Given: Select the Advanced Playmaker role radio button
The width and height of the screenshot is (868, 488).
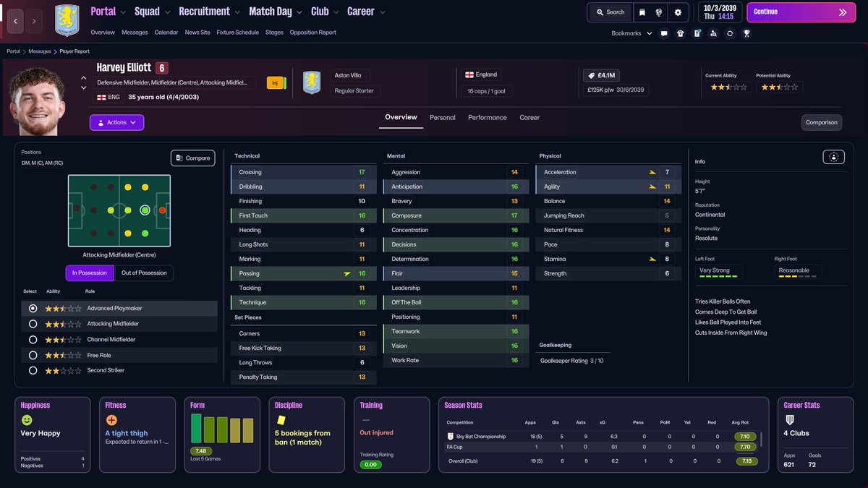Looking at the screenshot, I should click(x=33, y=308).
